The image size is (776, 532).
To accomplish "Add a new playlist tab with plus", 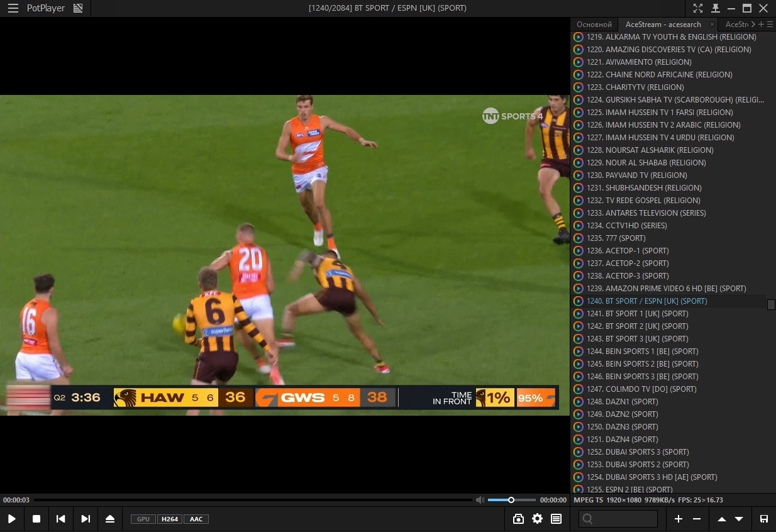I will 761,24.
